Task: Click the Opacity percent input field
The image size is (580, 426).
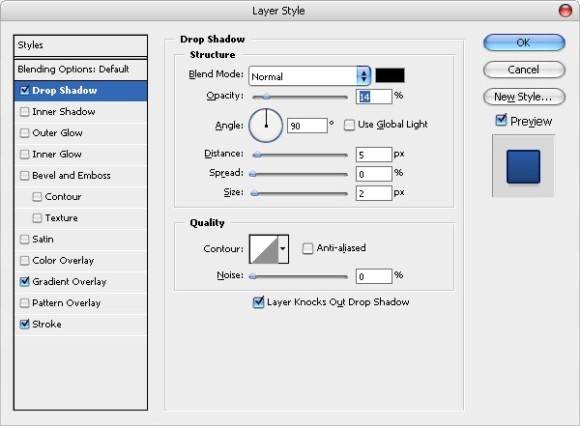Action: point(374,97)
